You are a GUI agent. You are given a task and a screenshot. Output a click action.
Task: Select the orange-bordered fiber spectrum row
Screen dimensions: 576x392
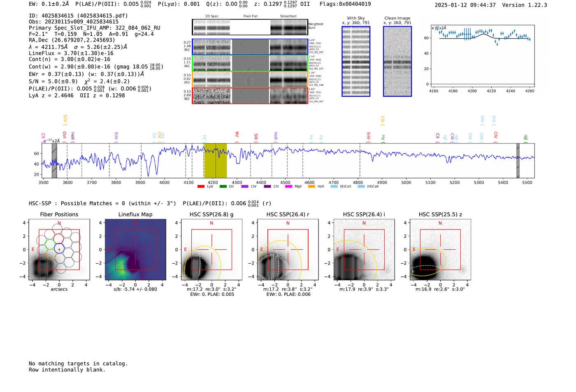click(250, 79)
